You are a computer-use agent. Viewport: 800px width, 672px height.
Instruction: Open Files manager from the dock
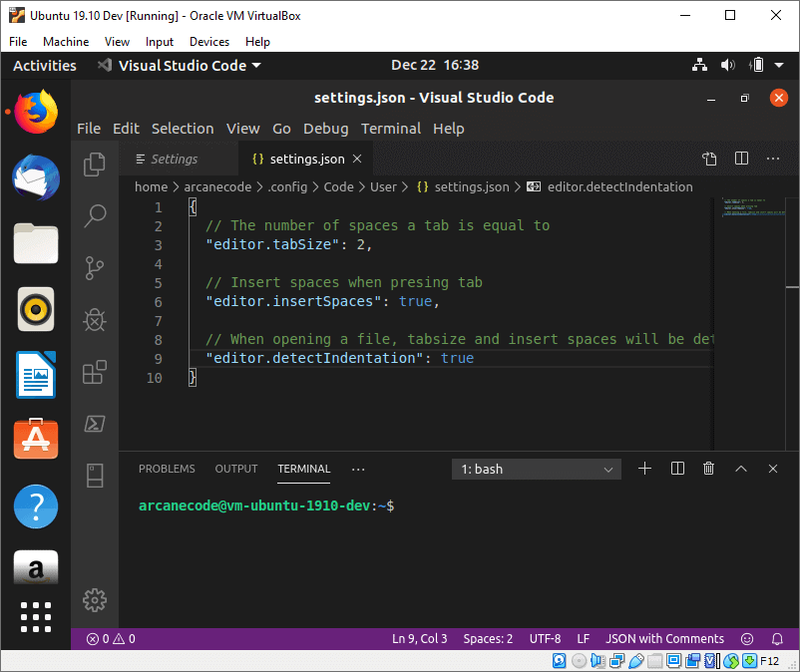pos(36,243)
